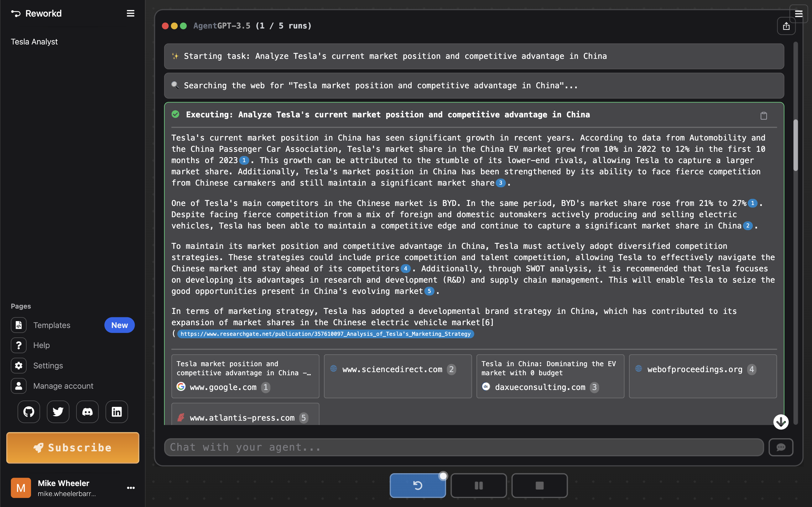The height and width of the screenshot is (507, 812).
Task: Click the share/export icon
Action: pyautogui.click(x=786, y=26)
